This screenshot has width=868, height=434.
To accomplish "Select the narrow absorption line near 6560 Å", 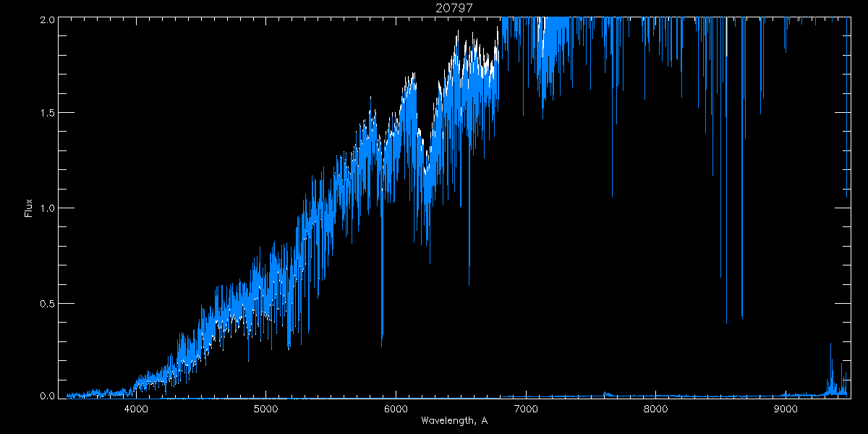I will click(469, 282).
